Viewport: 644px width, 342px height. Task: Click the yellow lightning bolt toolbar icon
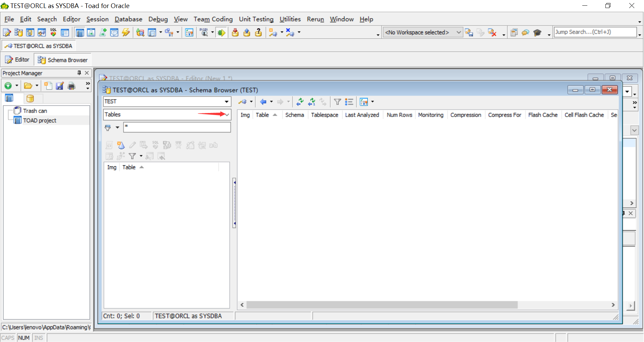(x=126, y=33)
